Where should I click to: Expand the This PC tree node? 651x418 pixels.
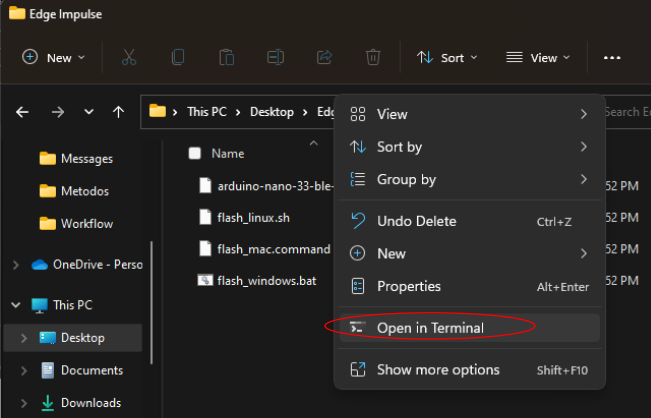click(16, 305)
